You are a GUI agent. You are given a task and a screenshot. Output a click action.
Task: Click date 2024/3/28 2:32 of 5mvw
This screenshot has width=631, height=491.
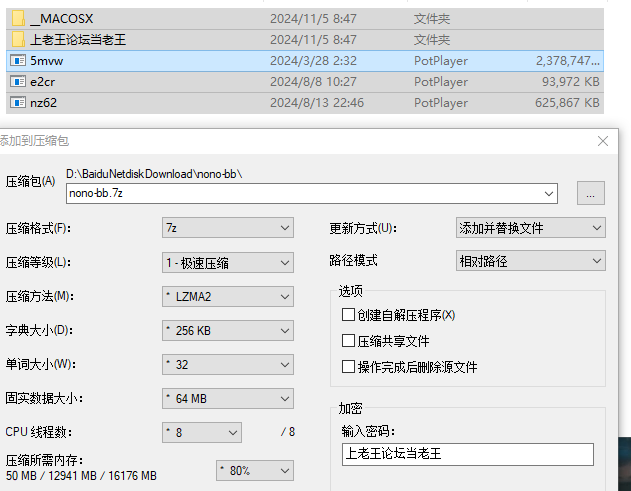coord(313,61)
